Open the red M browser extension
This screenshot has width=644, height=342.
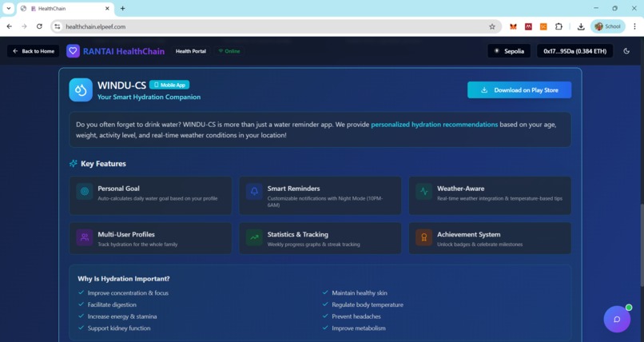click(x=528, y=26)
